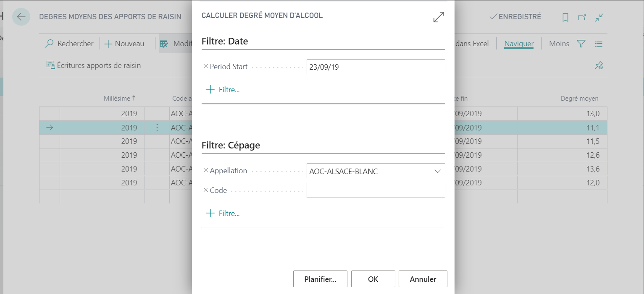Click into the Code filter field
The image size is (644, 294).
[376, 190]
